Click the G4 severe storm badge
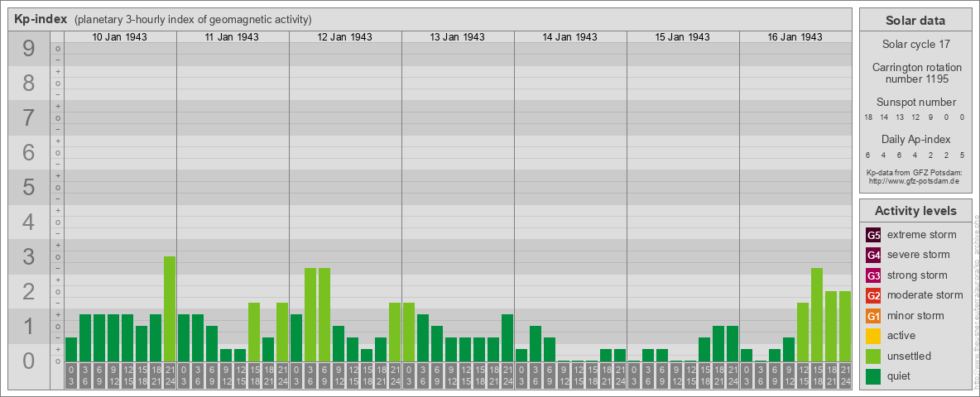Screen dimensions: 980x397 (873, 256)
